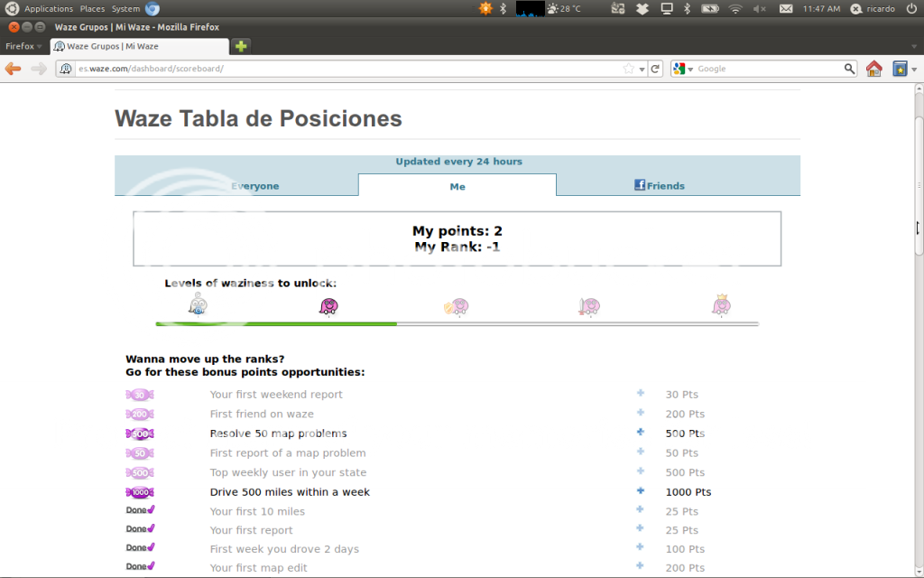The width and height of the screenshot is (924, 578).
Task: Click the search magnifier icon
Action: (x=849, y=69)
